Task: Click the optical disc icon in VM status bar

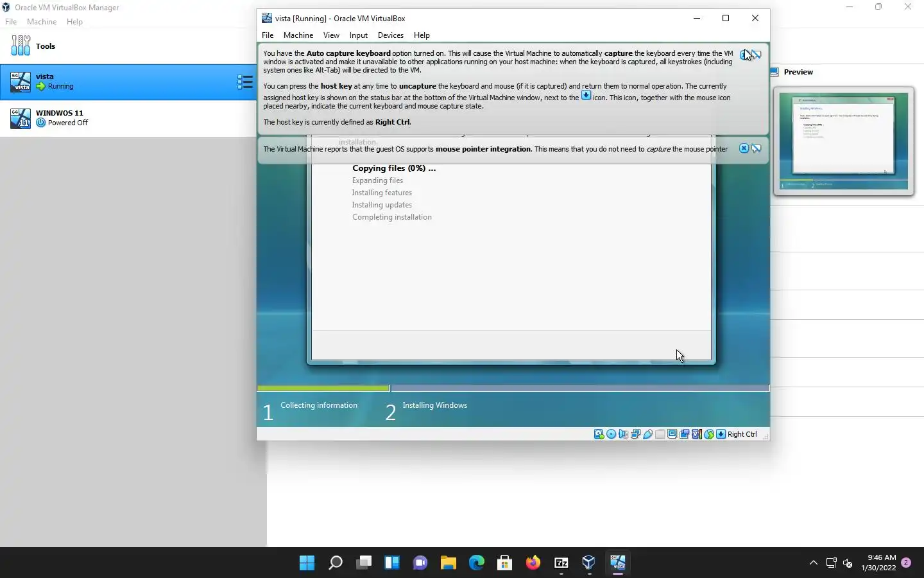Action: pyautogui.click(x=611, y=434)
